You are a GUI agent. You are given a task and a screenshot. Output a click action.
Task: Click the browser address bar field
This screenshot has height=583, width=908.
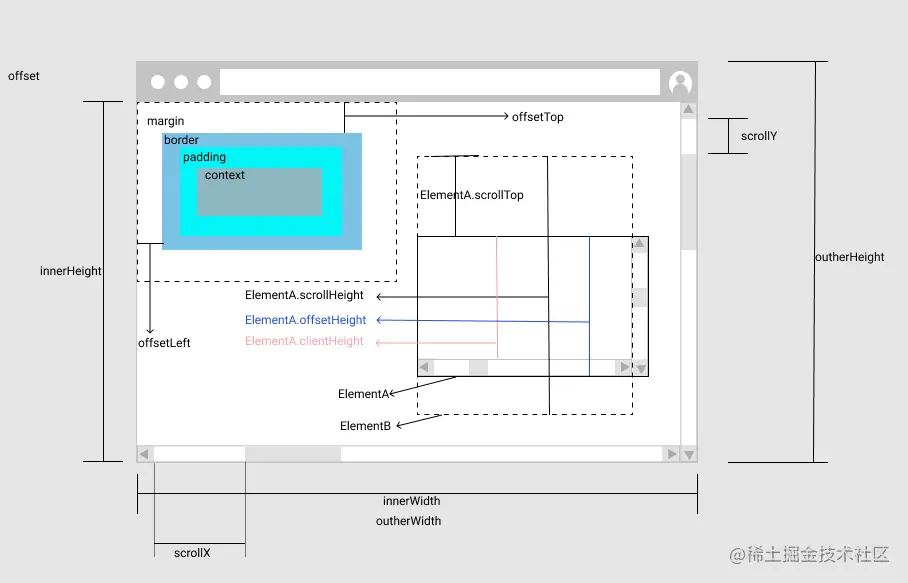click(440, 82)
